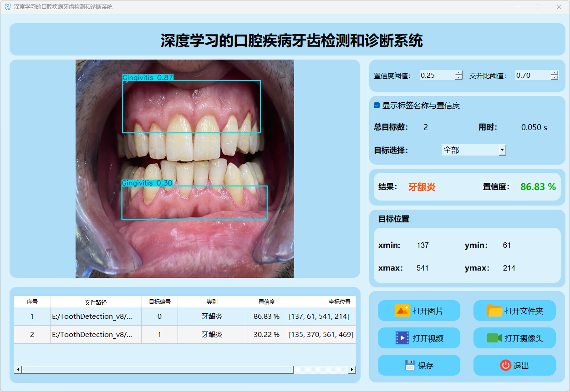Image resolution: width=570 pixels, height=392 pixels.
Task: Toggle the show label name and confidence checkbox
Action: (x=377, y=106)
